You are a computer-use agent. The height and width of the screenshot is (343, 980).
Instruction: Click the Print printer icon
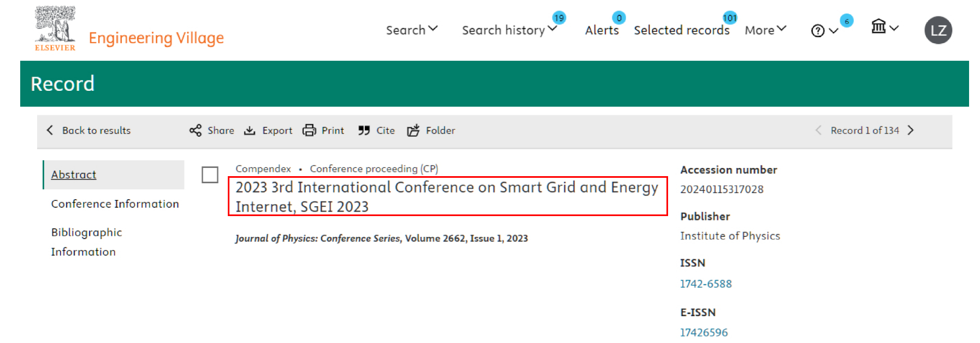[x=309, y=130]
